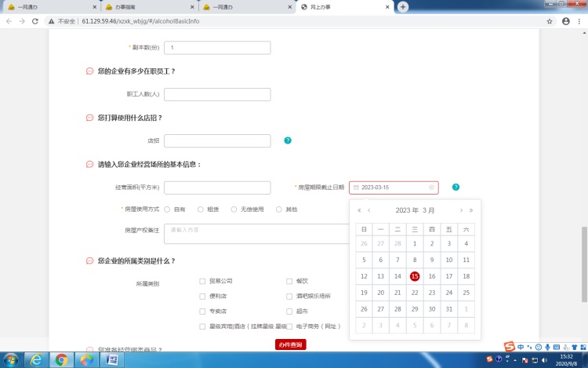The height and width of the screenshot is (368, 588).
Task: Check the 贸易公司 checkbox
Action: click(x=203, y=281)
